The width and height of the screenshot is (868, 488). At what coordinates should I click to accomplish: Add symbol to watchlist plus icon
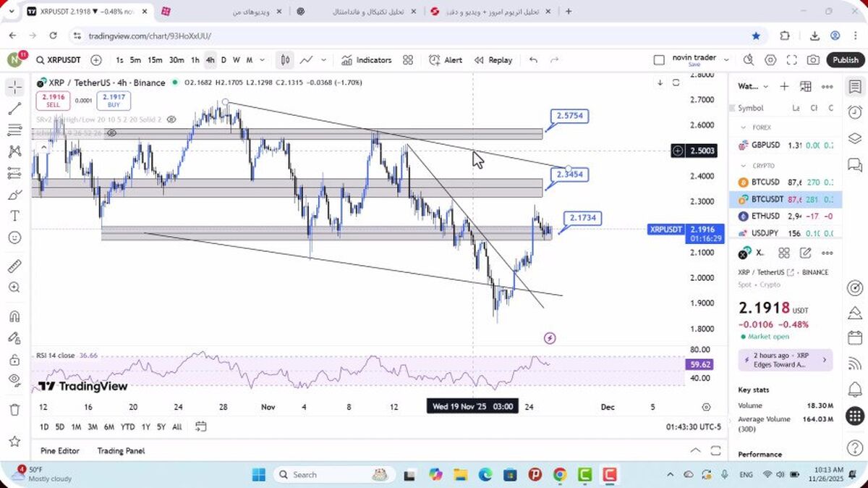[784, 86]
